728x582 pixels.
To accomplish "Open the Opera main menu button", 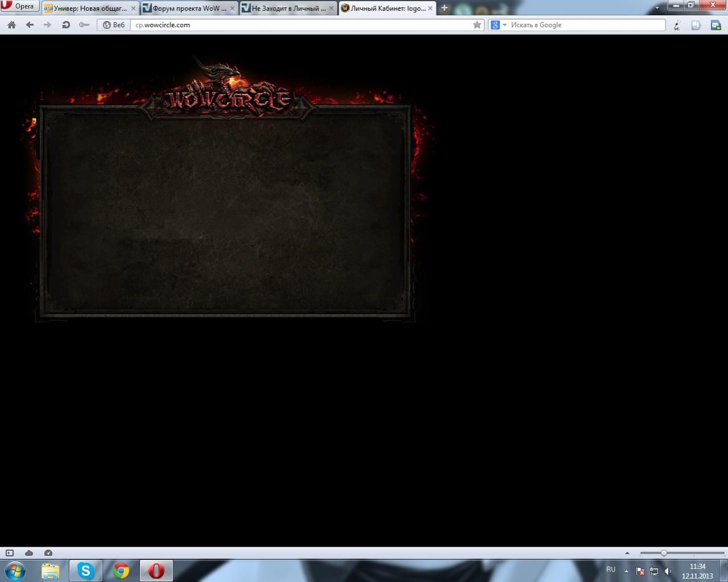I will click(x=20, y=6).
